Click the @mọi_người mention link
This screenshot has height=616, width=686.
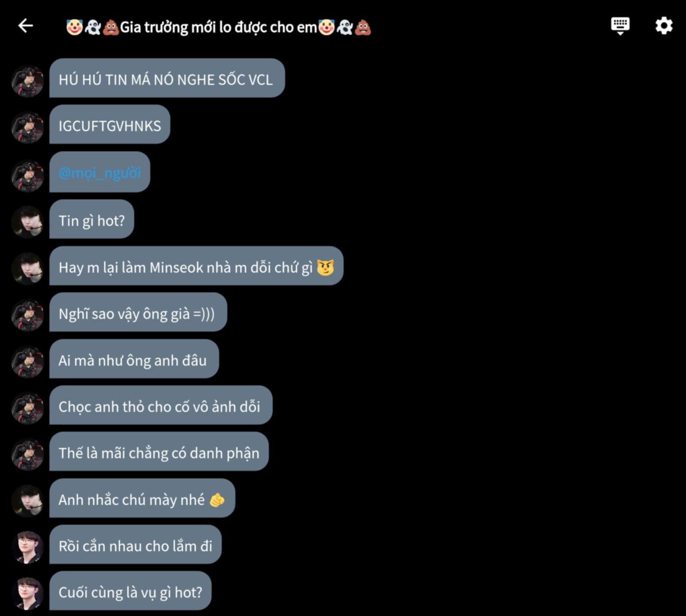click(x=99, y=172)
